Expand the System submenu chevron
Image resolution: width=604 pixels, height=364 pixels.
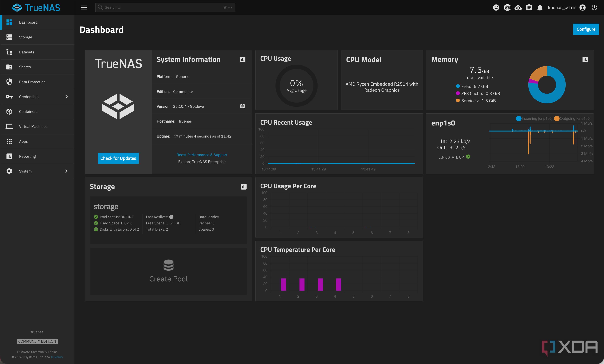[66, 171]
